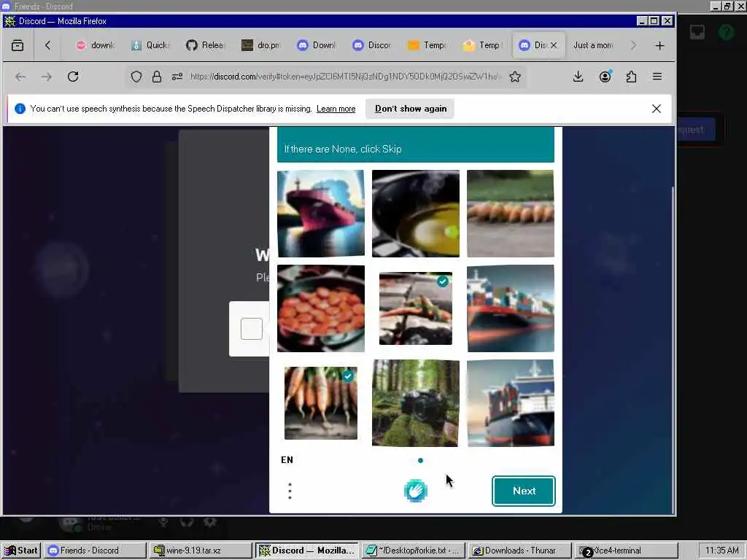Select the row of pumpkins image
Image resolution: width=747 pixels, height=560 pixels.
pyautogui.click(x=510, y=214)
